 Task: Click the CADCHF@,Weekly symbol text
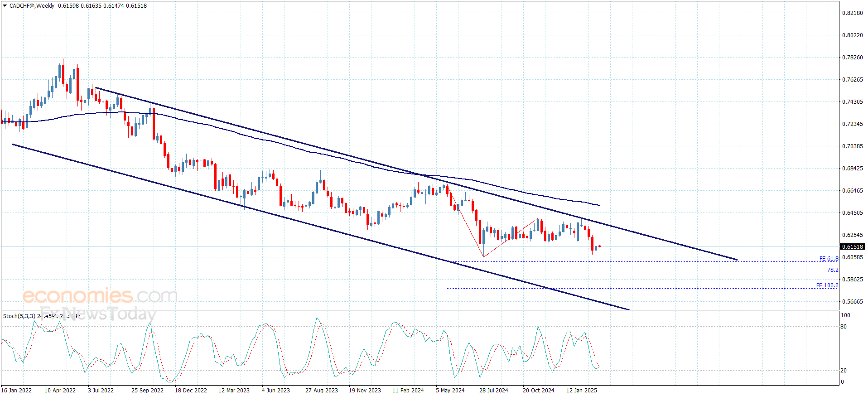click(32, 6)
